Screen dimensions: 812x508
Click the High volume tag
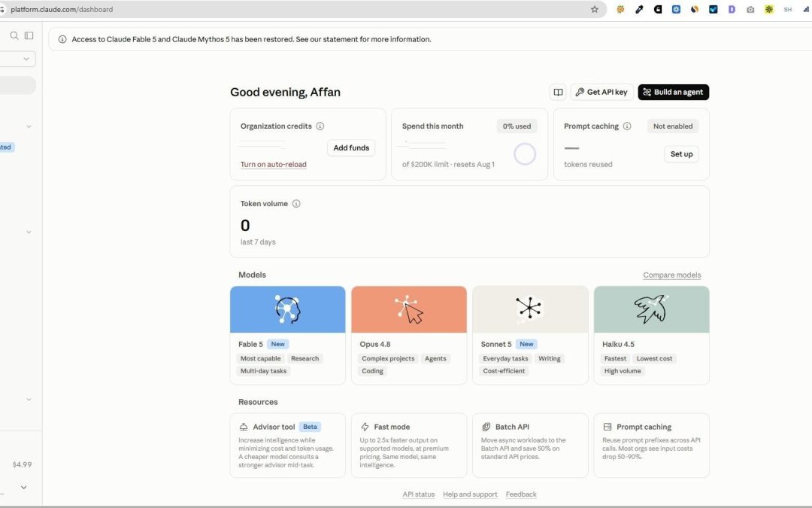[623, 371]
